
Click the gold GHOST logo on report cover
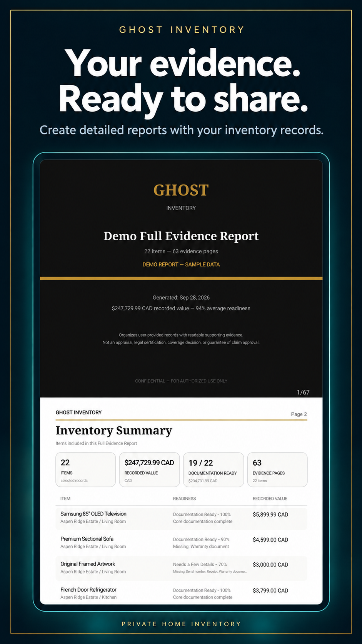click(x=181, y=190)
